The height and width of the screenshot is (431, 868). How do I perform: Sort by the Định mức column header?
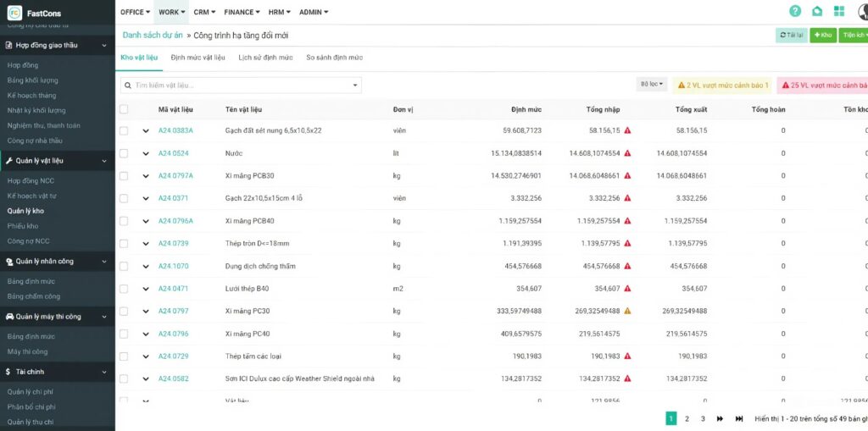point(526,109)
